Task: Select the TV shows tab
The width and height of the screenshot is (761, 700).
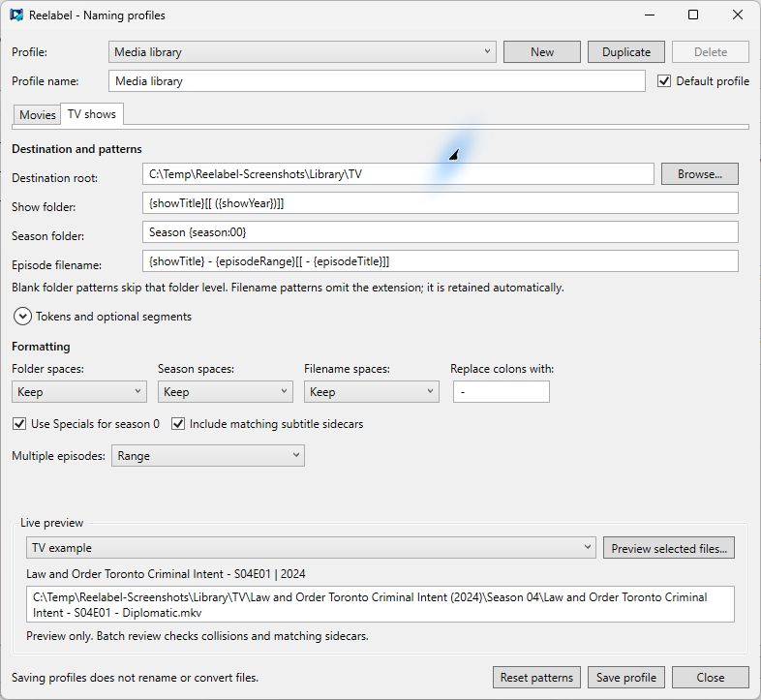Action: pyautogui.click(x=92, y=114)
